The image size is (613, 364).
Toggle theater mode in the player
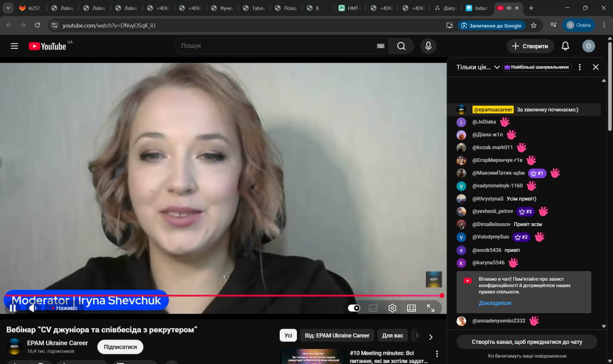click(x=411, y=308)
